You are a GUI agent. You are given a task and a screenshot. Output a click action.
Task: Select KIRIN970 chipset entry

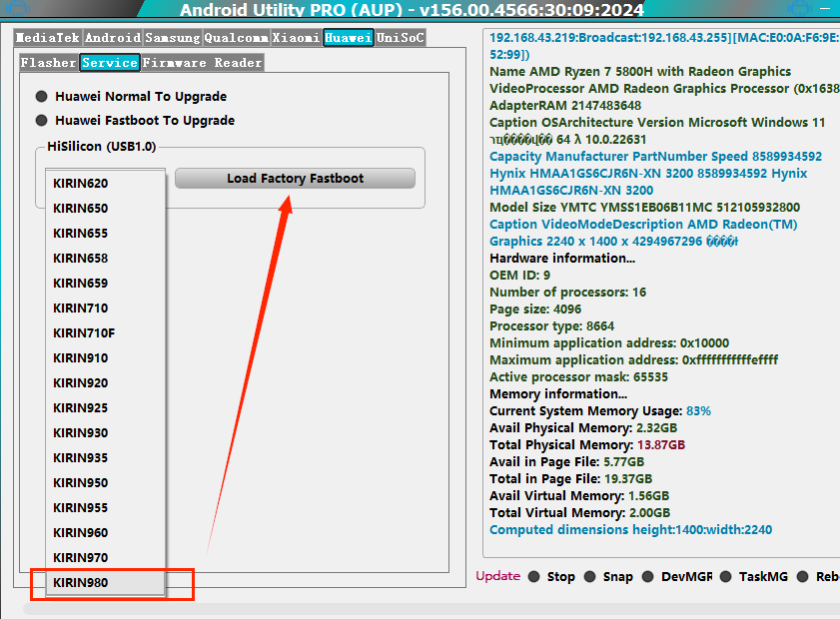[x=106, y=558]
